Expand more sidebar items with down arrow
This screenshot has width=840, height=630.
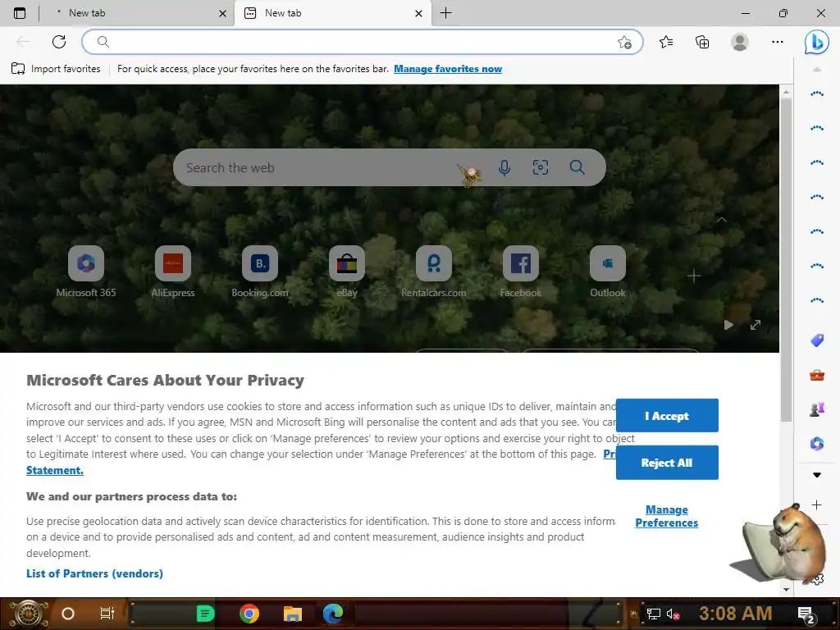(x=816, y=475)
